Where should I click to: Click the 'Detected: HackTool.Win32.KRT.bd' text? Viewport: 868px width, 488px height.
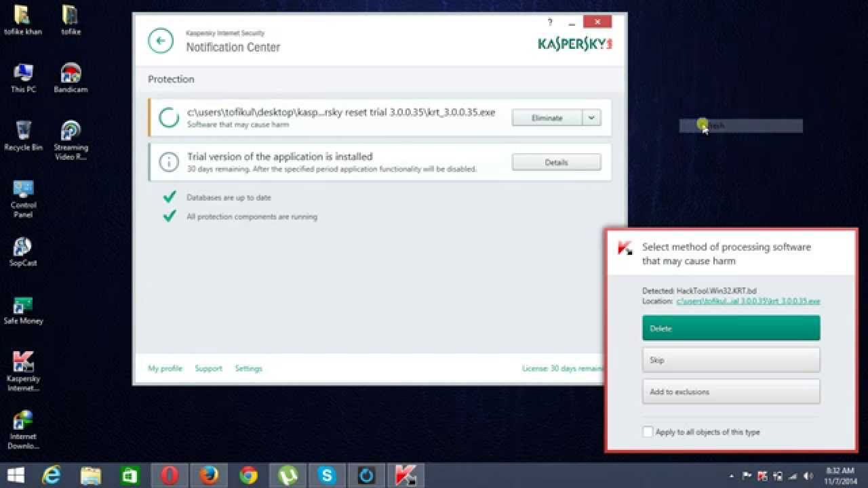point(699,291)
